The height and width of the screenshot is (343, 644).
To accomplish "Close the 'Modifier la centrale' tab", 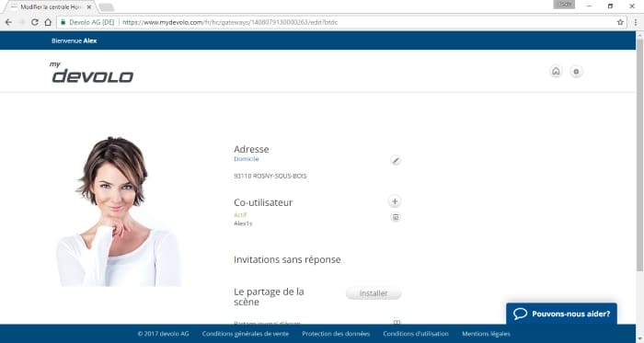I will point(88,7).
